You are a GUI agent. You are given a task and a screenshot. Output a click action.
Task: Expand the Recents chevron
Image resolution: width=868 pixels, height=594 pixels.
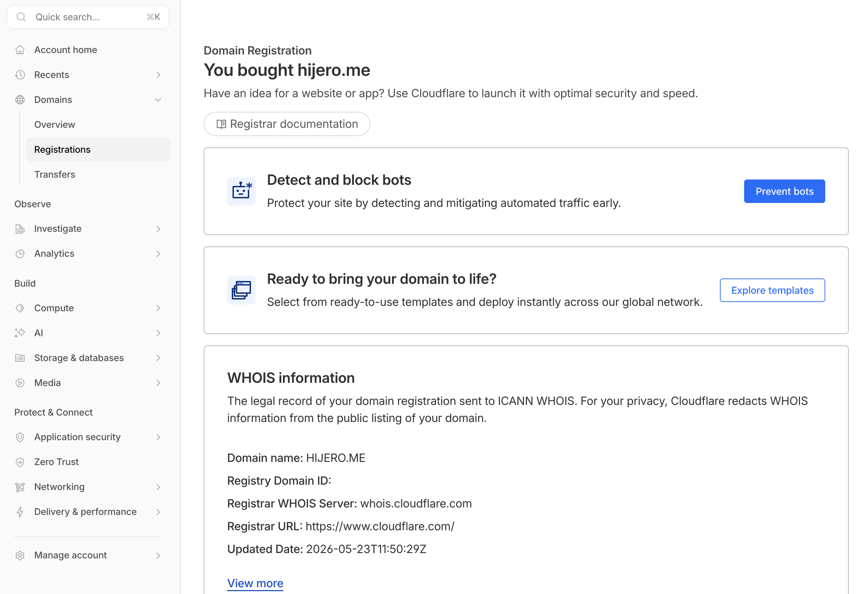click(158, 75)
